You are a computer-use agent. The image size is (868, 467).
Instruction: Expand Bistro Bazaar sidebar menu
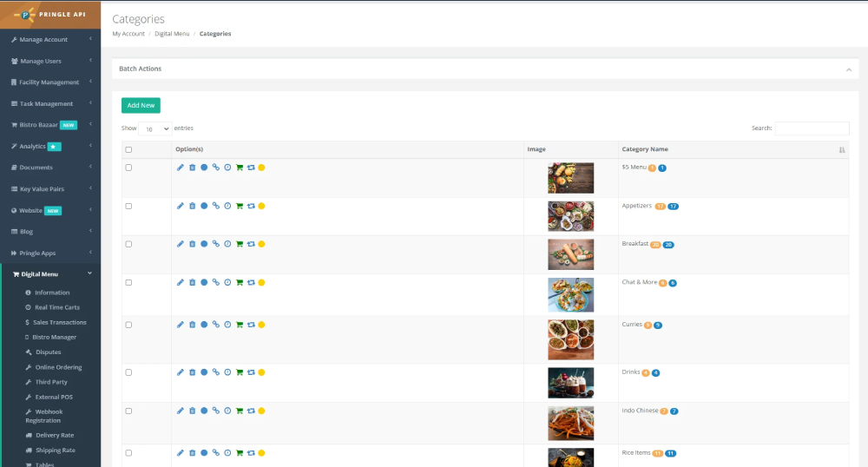(x=50, y=124)
